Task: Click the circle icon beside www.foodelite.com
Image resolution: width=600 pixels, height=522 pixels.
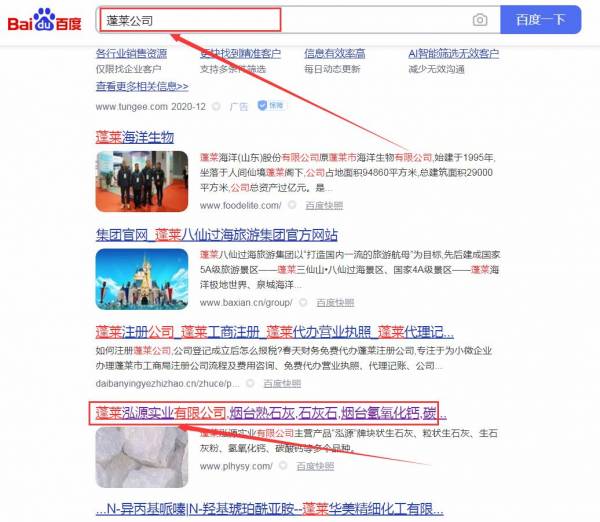Action: tap(292, 205)
